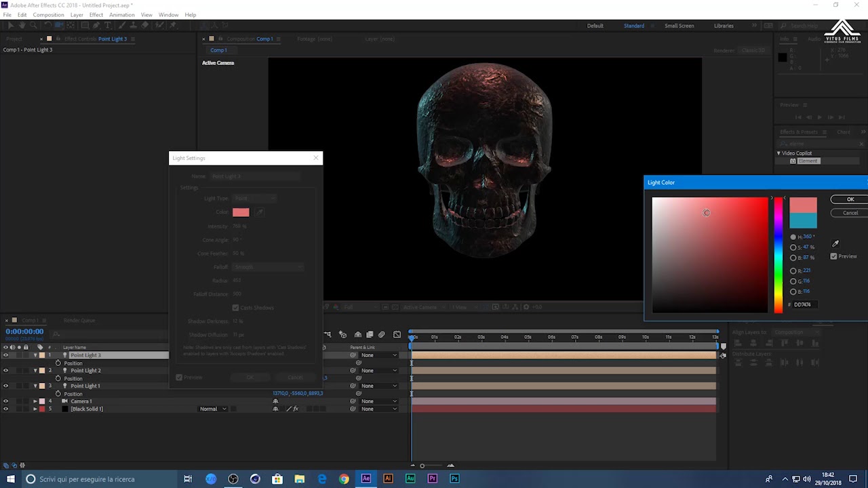
Task: Click the Light Settings color swatch
Action: (241, 212)
